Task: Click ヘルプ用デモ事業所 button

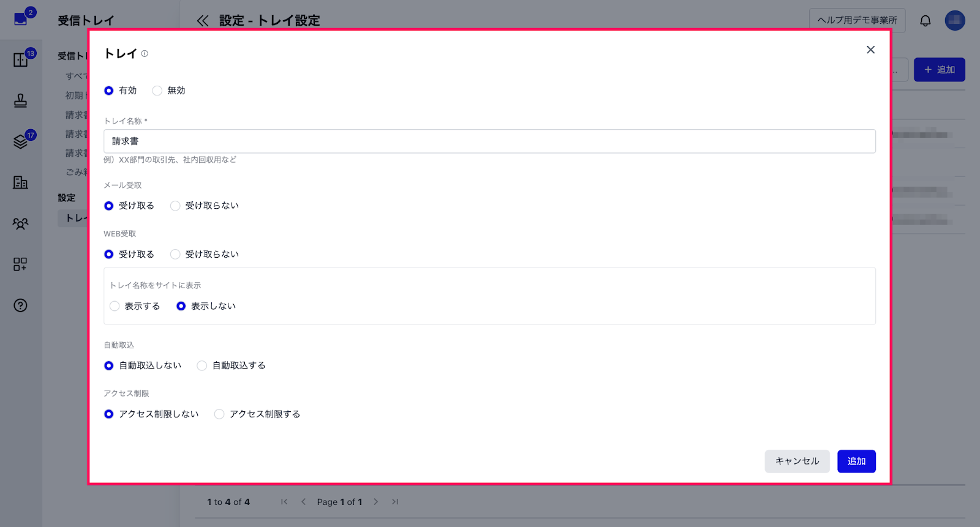Action: pos(857,20)
